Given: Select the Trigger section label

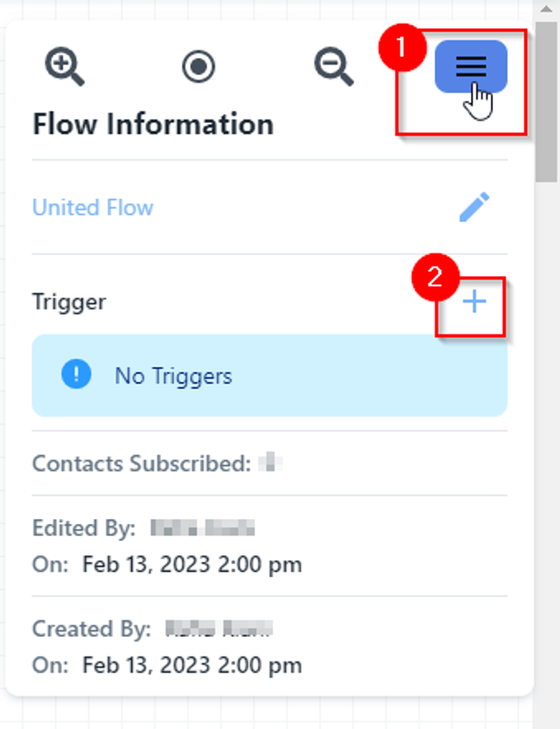Looking at the screenshot, I should pyautogui.click(x=69, y=302).
